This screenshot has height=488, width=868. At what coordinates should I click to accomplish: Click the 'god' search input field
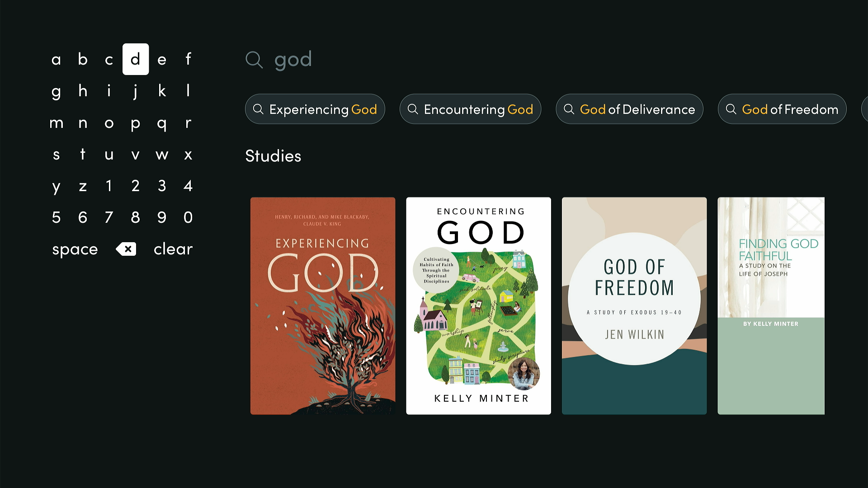click(293, 60)
